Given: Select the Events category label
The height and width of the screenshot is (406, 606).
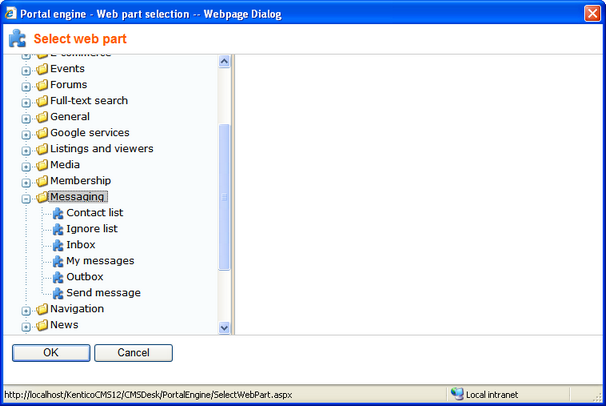Looking at the screenshot, I should coord(67,68).
